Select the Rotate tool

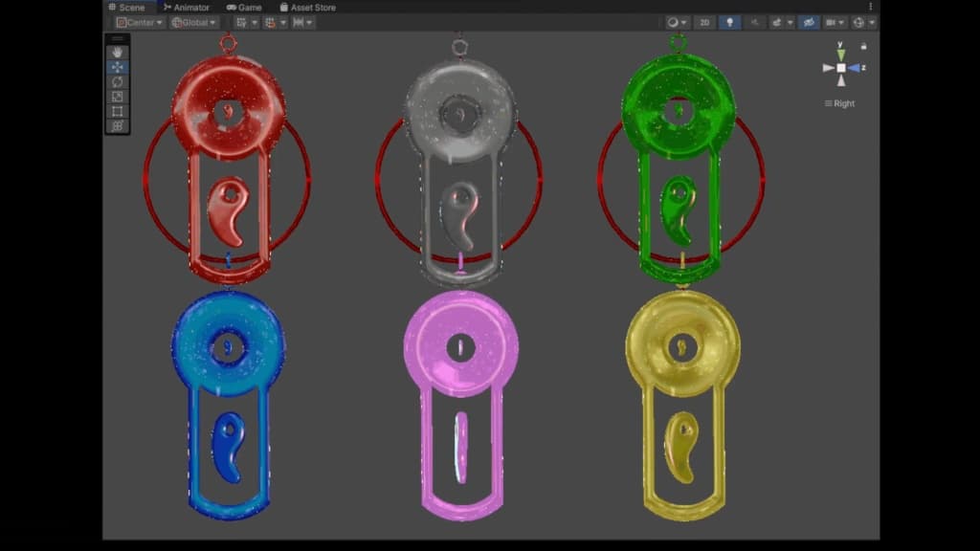tap(118, 82)
